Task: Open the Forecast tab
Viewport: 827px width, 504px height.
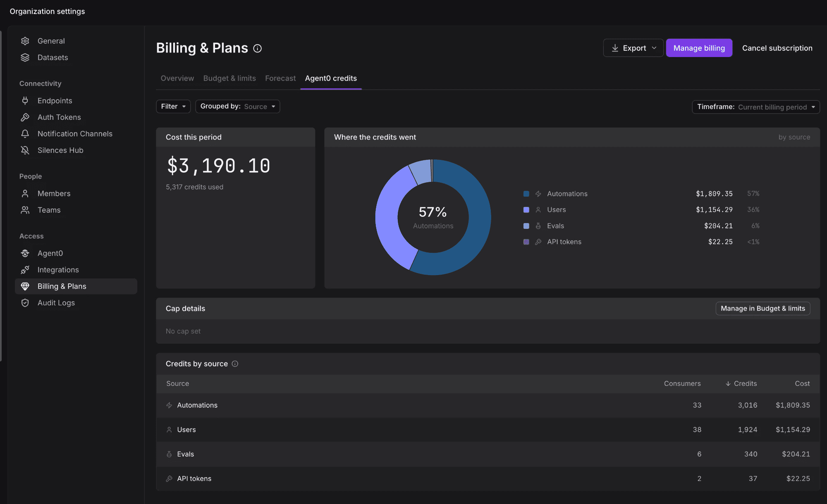Action: tap(280, 78)
